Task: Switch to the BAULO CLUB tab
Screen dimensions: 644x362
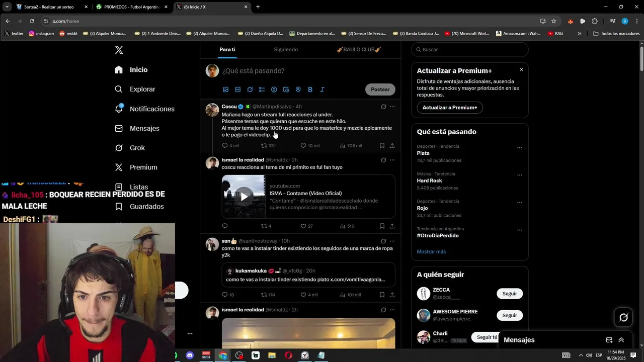Action: (x=358, y=50)
